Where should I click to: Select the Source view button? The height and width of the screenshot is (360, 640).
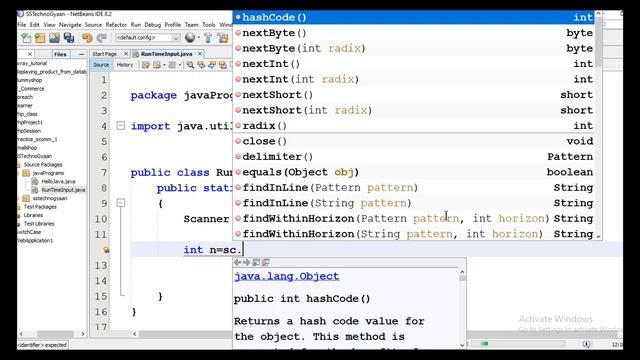(x=101, y=65)
